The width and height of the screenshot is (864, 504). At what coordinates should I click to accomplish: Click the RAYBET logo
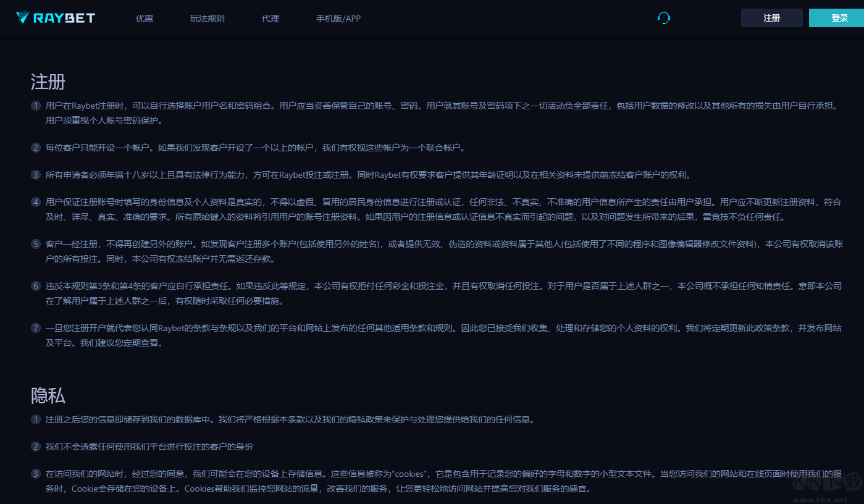[54, 18]
